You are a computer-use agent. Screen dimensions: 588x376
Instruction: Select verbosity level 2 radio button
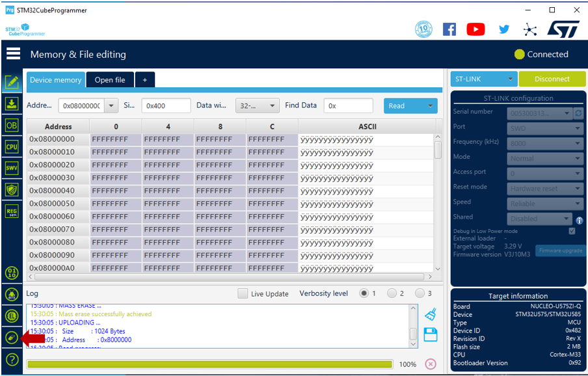(392, 293)
